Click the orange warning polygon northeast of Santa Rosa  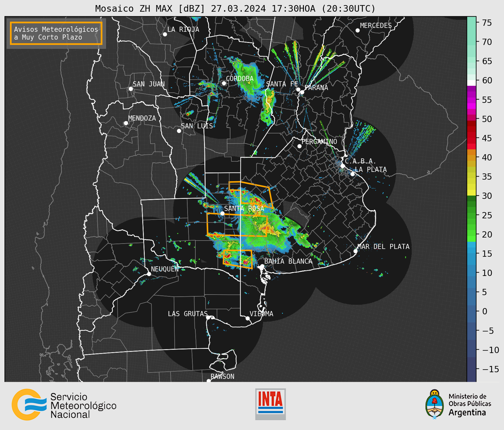[x=251, y=195]
